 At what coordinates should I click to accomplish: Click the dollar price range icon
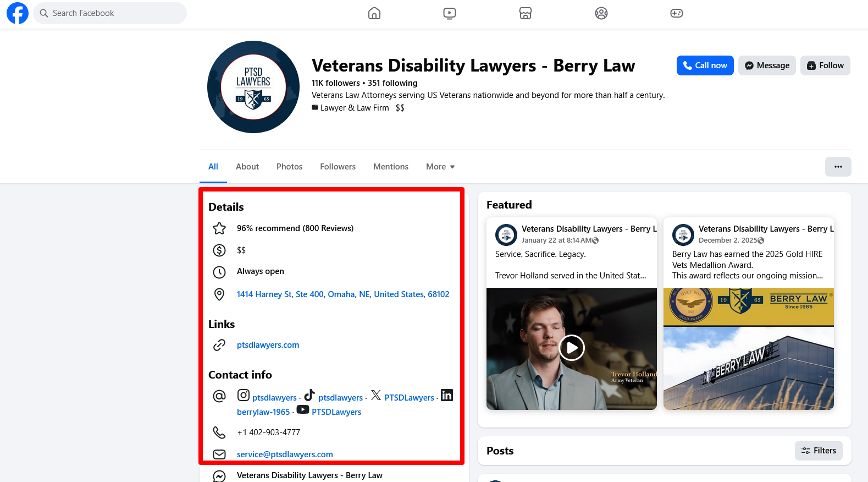click(219, 250)
